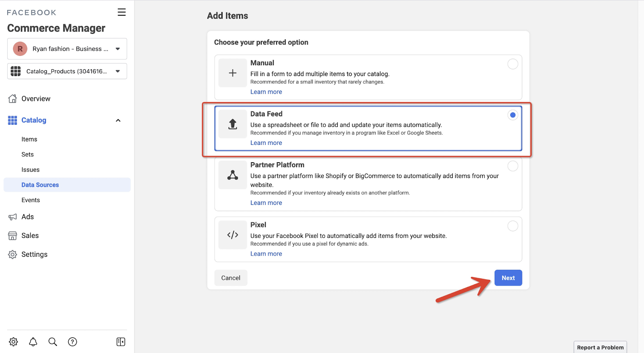Click the Catalog grid icon in navigation

tap(12, 120)
